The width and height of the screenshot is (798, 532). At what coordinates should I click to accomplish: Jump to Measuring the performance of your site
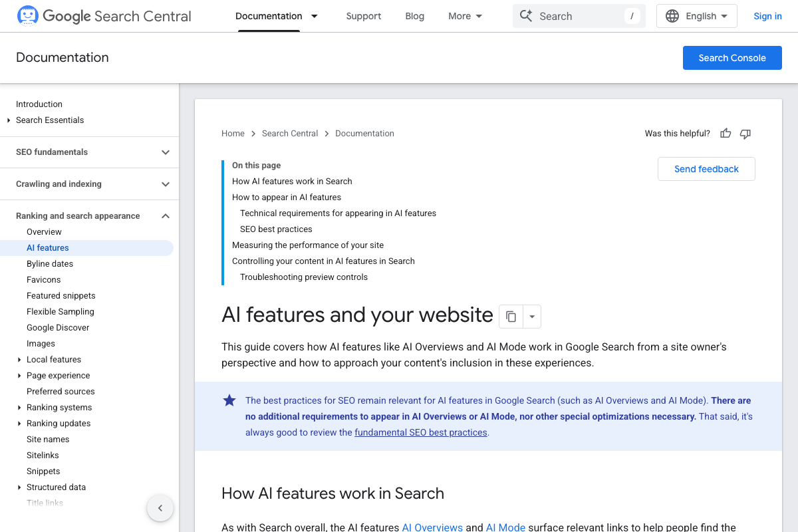308,245
